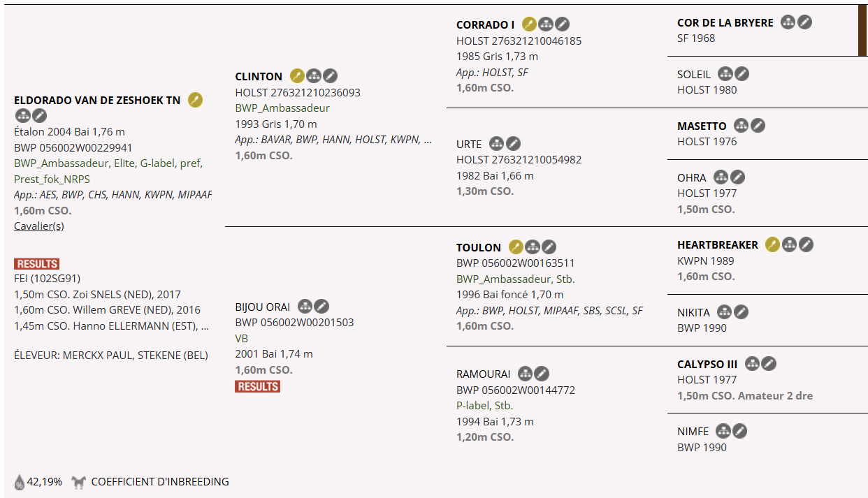Open the Corrado I horse name link

click(x=485, y=25)
